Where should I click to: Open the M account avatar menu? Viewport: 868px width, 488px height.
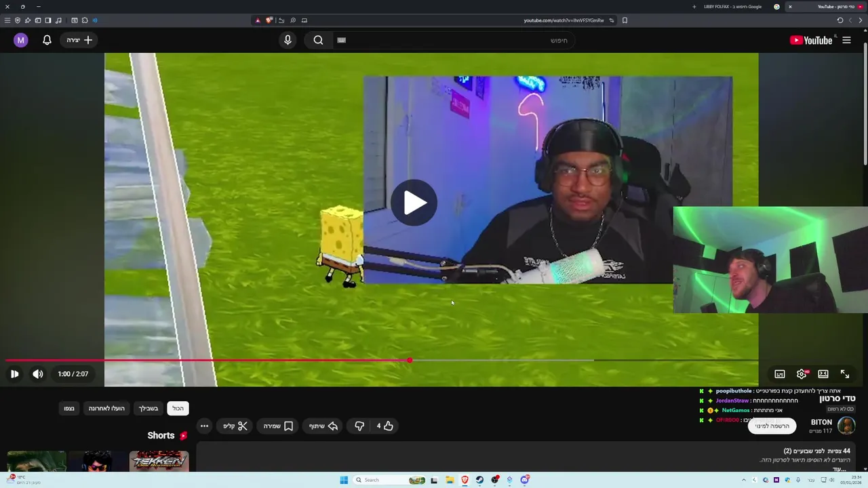(21, 40)
